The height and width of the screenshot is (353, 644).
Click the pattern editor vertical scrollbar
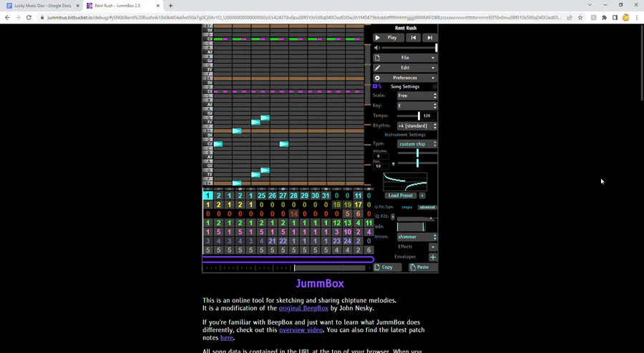368,105
